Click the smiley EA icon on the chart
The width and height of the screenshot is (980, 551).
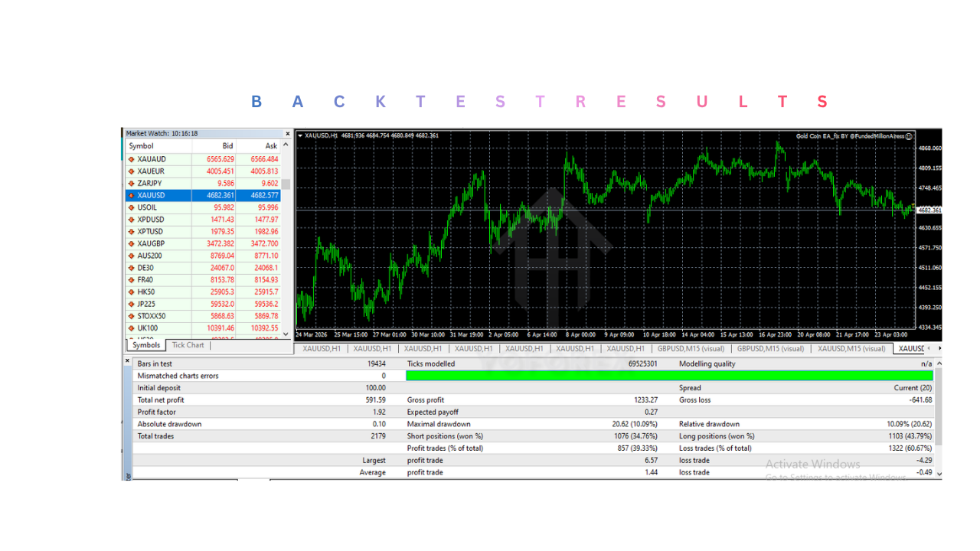point(909,135)
